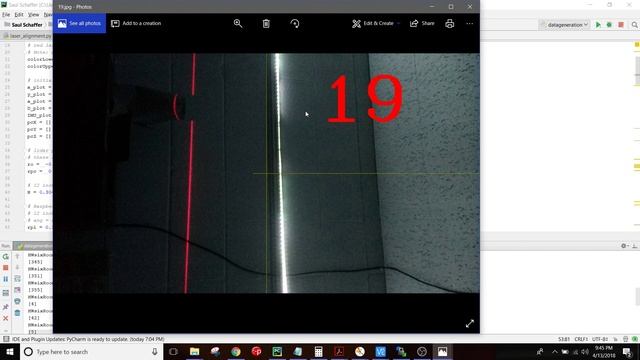Click the Saul Schaffer project breadcrumb

click(23, 24)
